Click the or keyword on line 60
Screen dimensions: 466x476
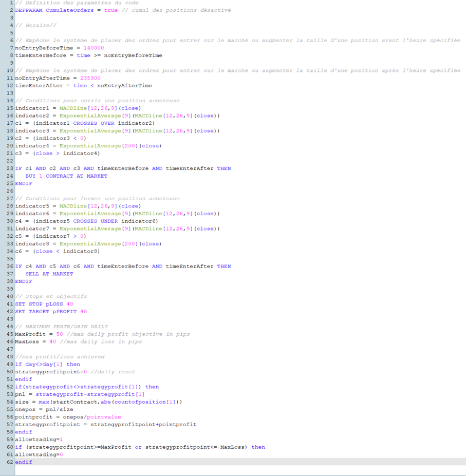(x=138, y=447)
